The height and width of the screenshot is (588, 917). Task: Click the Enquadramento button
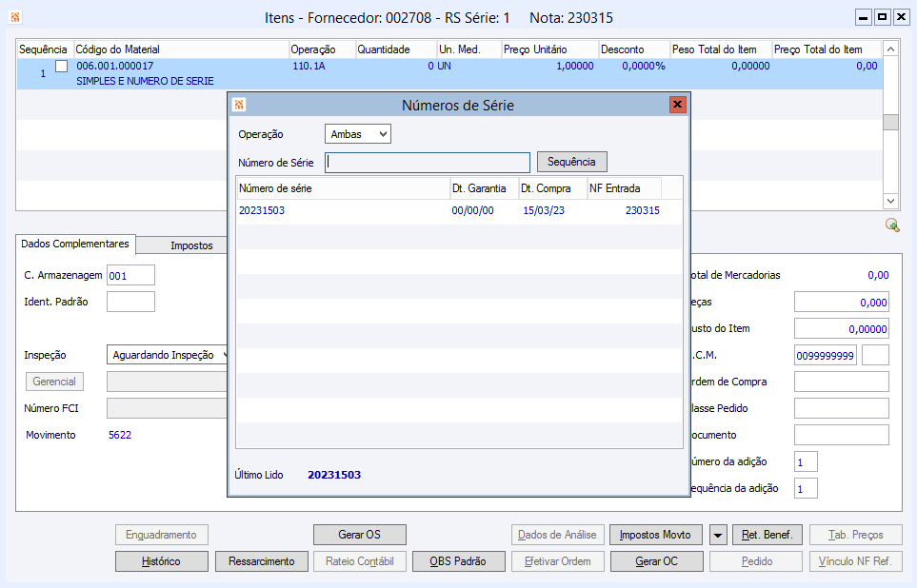[162, 535]
